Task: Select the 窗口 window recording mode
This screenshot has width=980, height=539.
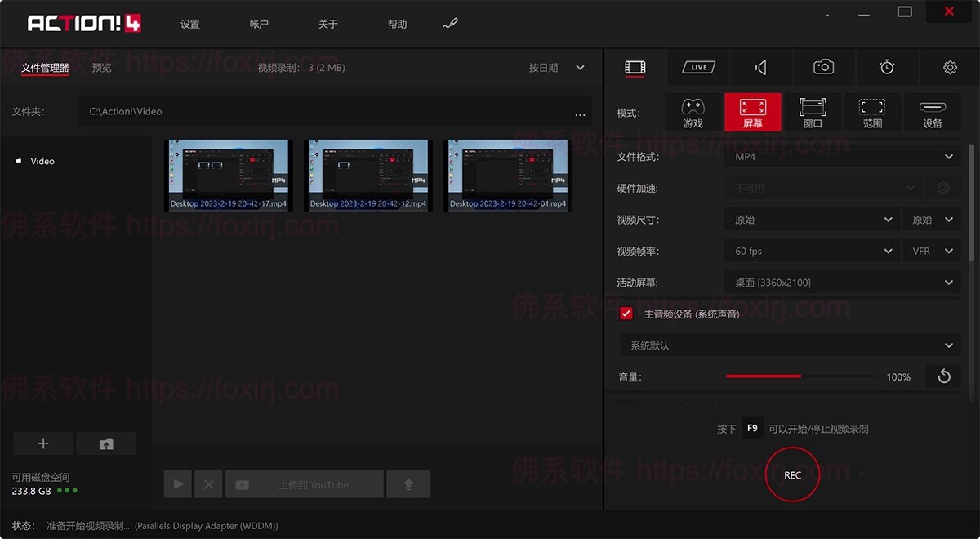Action: pos(813,113)
